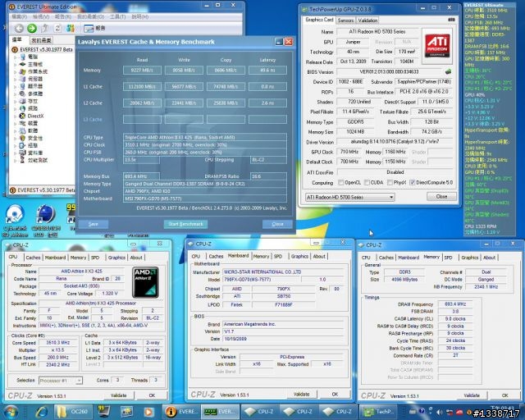Select the DirectX icon in EVEREST tree
This screenshot has height=420, width=525.
coord(22,116)
